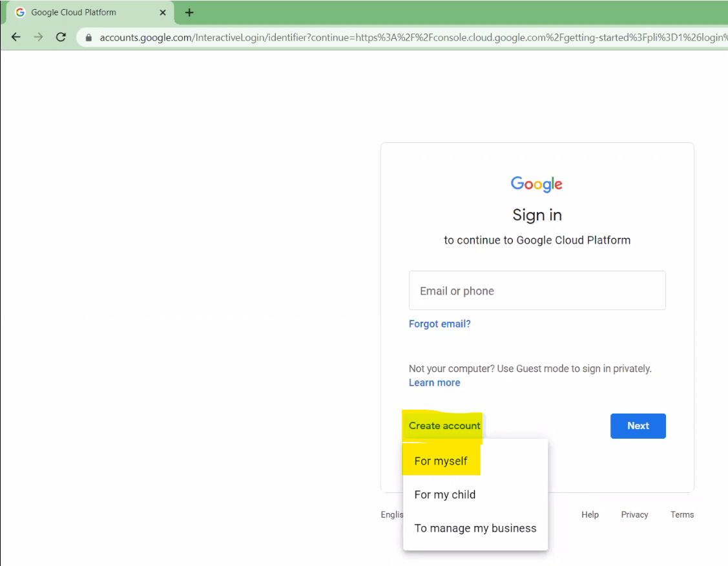This screenshot has height=566, width=728.
Task: Open the Learn more link
Action: point(435,383)
